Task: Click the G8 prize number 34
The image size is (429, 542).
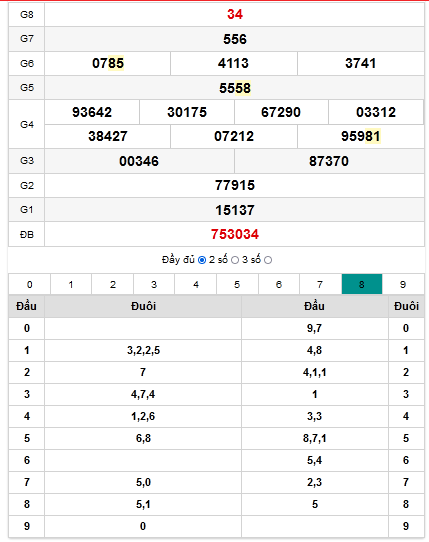Action: pyautogui.click(x=235, y=14)
